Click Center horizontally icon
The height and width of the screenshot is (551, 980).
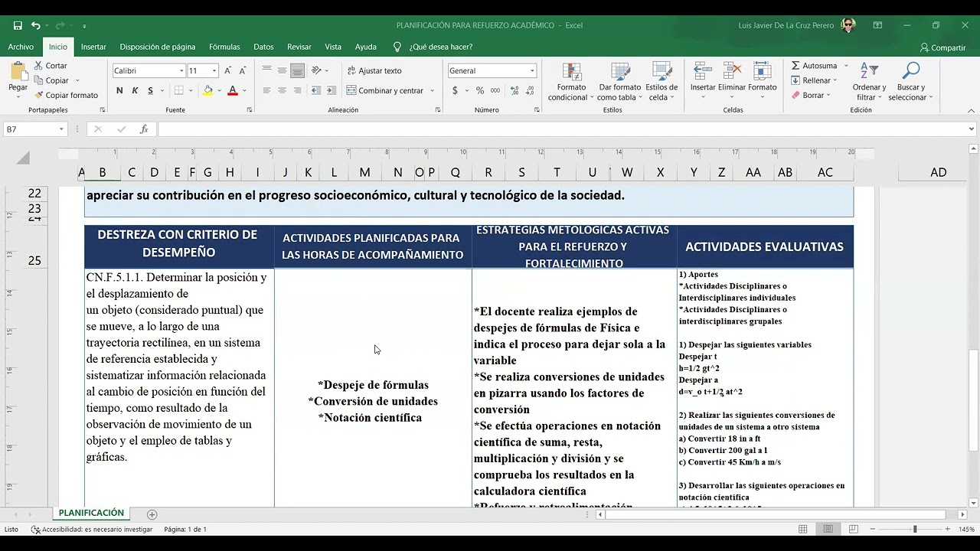(282, 90)
